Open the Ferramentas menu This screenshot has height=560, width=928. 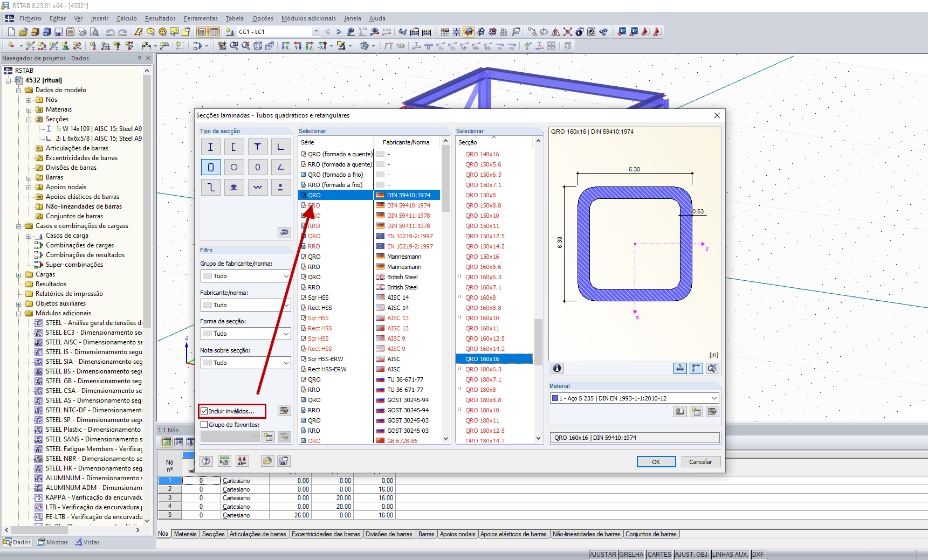201,18
